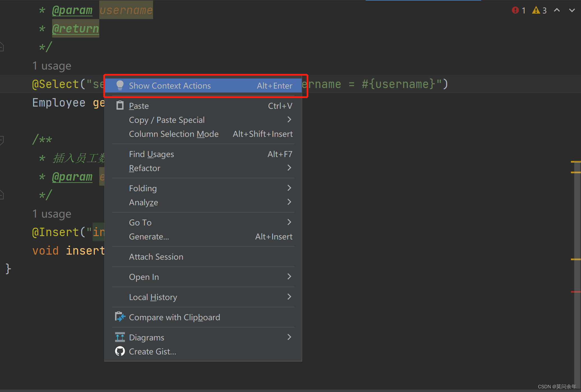Click the red error indicator icon

[x=515, y=10]
